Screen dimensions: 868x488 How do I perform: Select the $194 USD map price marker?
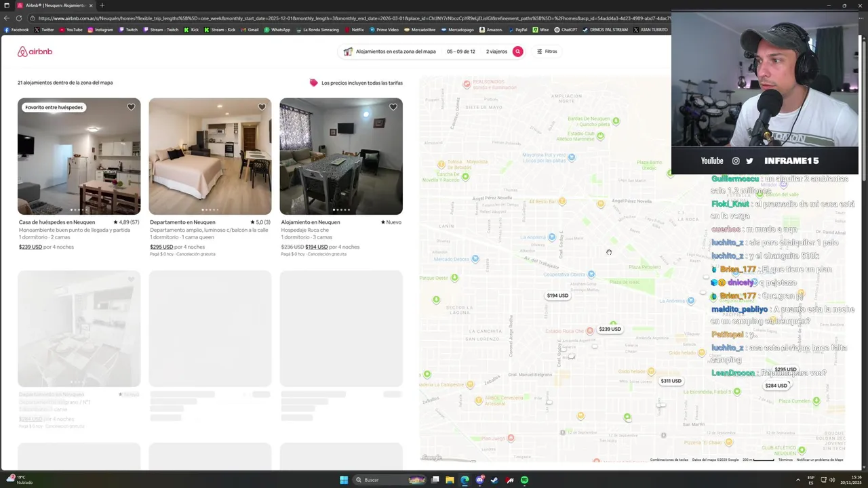pos(557,296)
